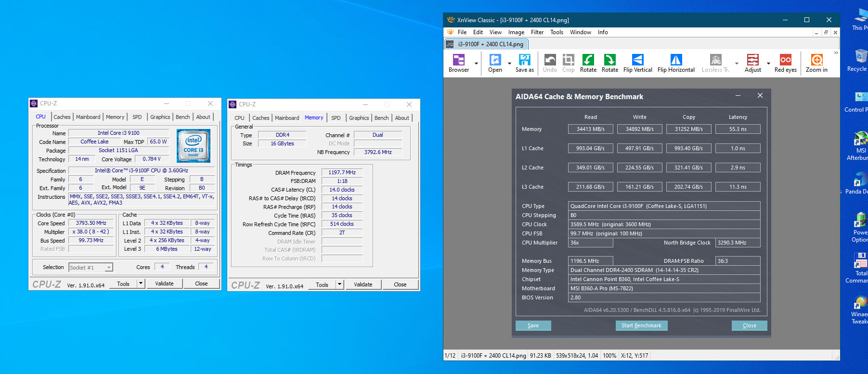Expand Tools dropdown arrow in CPU-Z memory window
Image resolution: width=868 pixels, height=374 pixels.
point(339,284)
